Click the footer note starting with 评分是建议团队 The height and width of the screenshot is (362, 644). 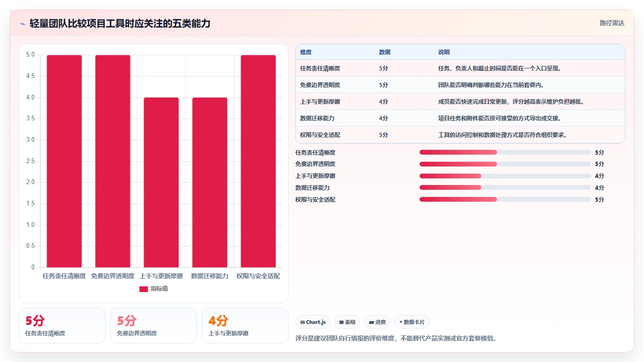coord(396,339)
